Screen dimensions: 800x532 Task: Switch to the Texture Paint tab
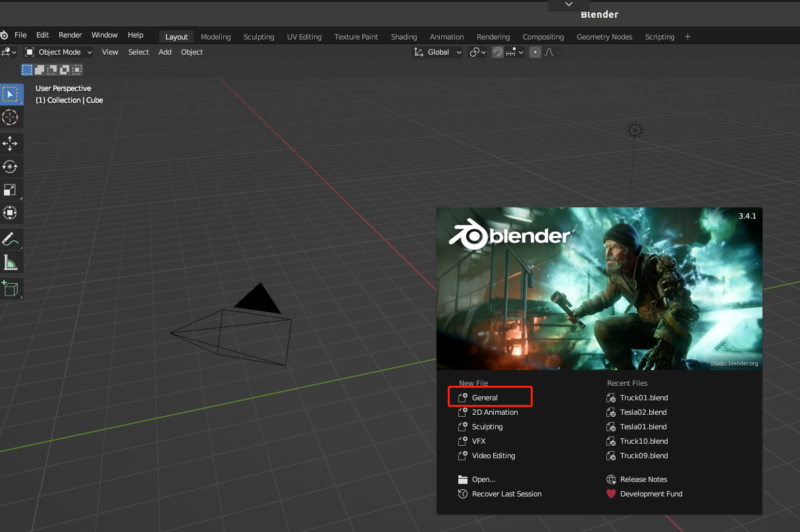pyautogui.click(x=356, y=37)
